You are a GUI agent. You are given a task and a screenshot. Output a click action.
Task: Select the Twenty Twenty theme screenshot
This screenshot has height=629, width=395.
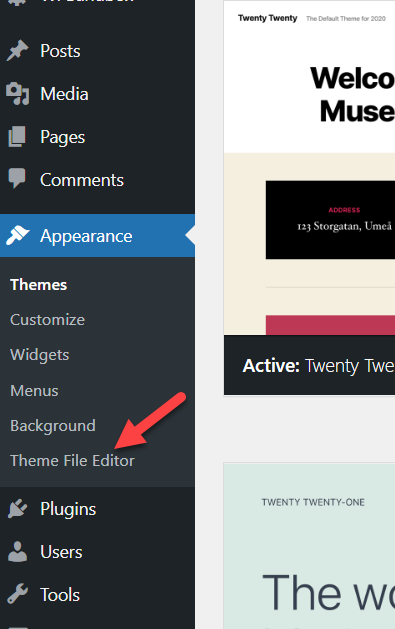pos(309,168)
